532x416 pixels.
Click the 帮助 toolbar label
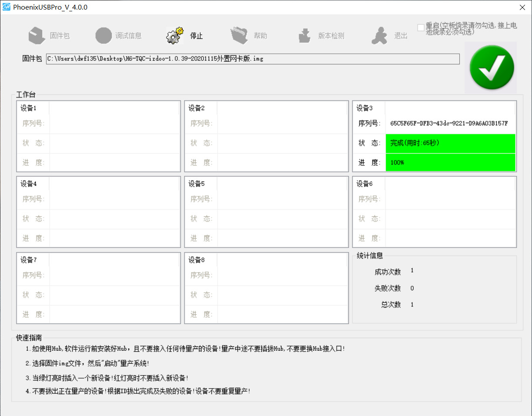261,36
